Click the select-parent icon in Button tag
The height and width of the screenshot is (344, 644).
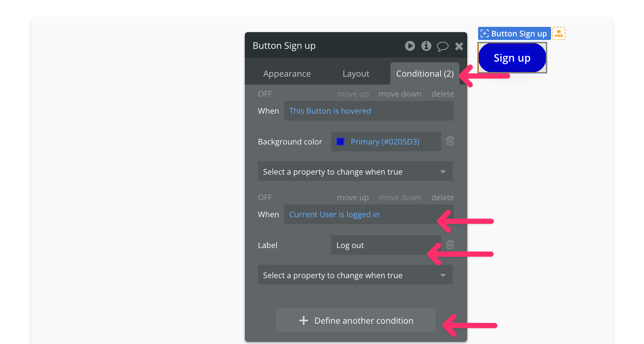(485, 33)
